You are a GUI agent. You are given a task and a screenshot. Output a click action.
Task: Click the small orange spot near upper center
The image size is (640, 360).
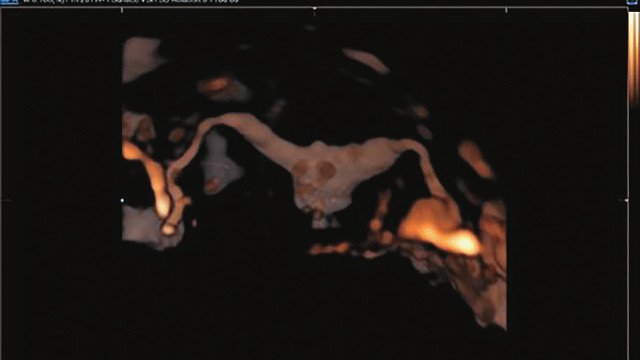[215, 85]
